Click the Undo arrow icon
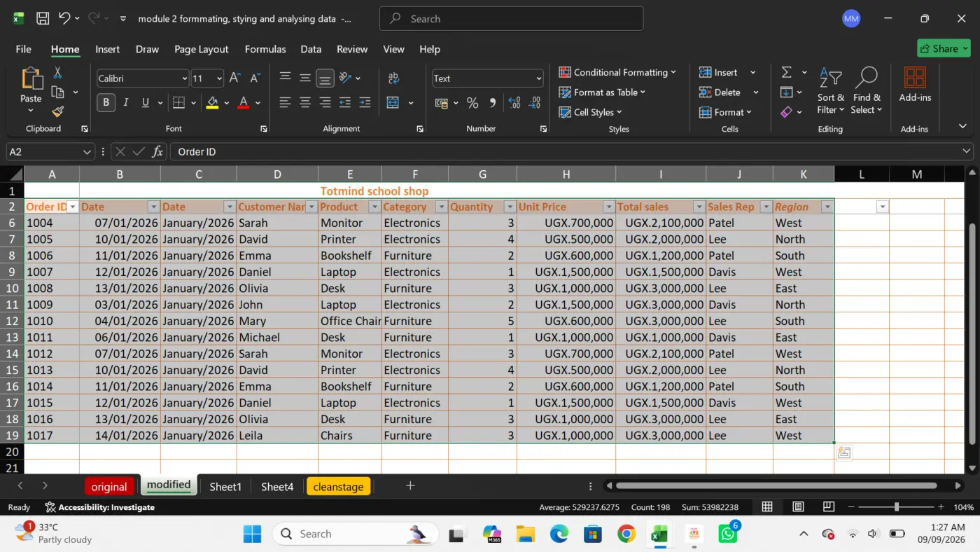This screenshot has width=980, height=552. coord(64,18)
